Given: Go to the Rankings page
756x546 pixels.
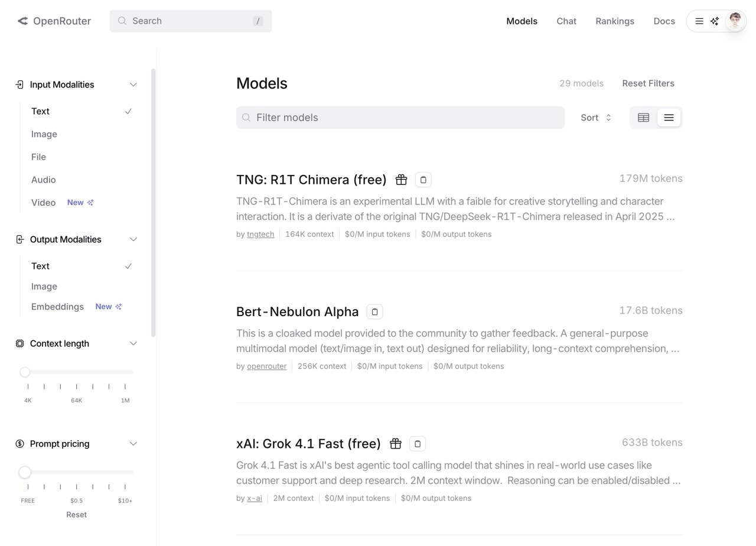Looking at the screenshot, I should coord(614,21).
